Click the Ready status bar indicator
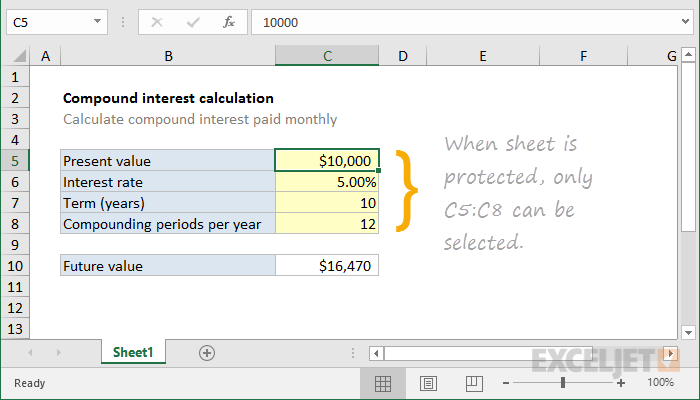The width and height of the screenshot is (700, 400). [x=29, y=383]
